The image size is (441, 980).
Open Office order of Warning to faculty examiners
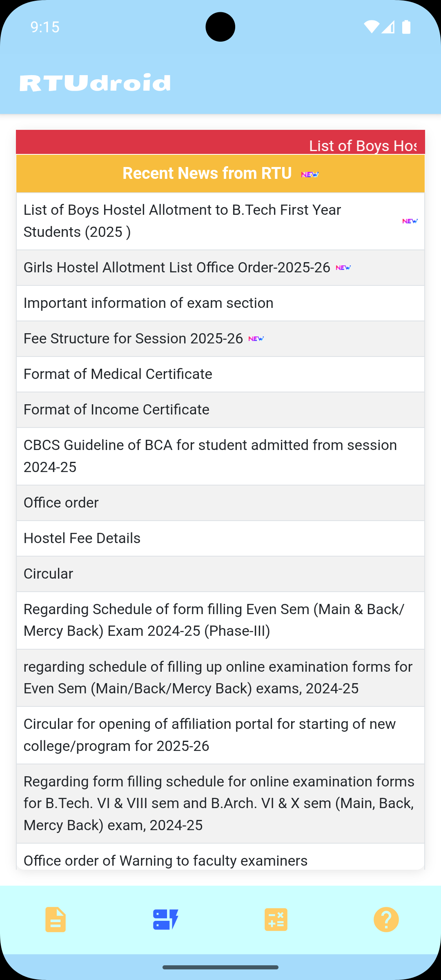[x=165, y=861]
